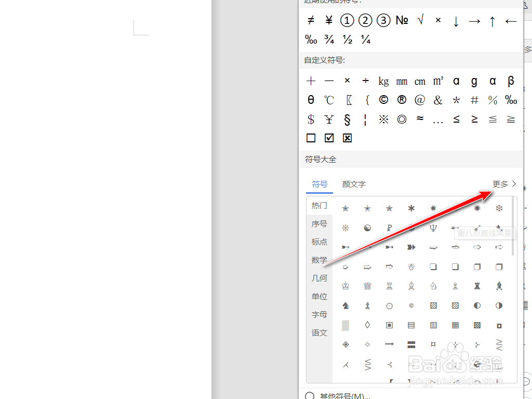Insert the Celsius ℃ symbol
Image resolution: width=532 pixels, height=399 pixels.
(329, 100)
